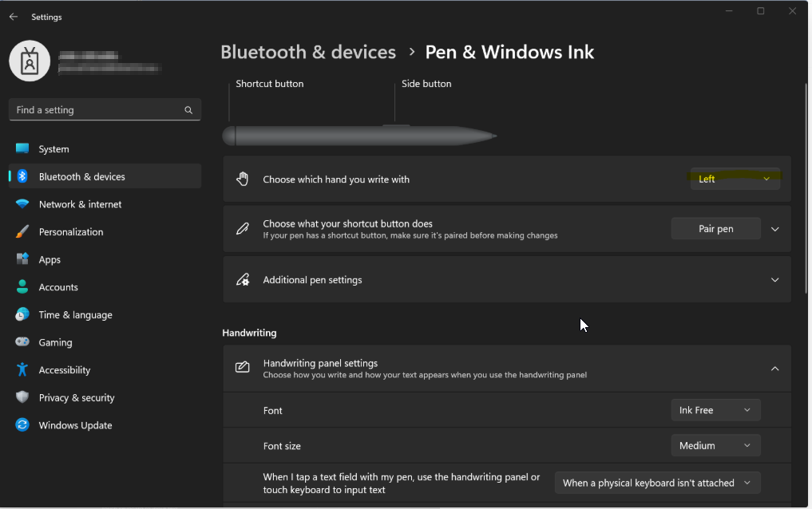This screenshot has width=812, height=509.
Task: Click the Pen & Windows Ink title
Action: (x=509, y=52)
